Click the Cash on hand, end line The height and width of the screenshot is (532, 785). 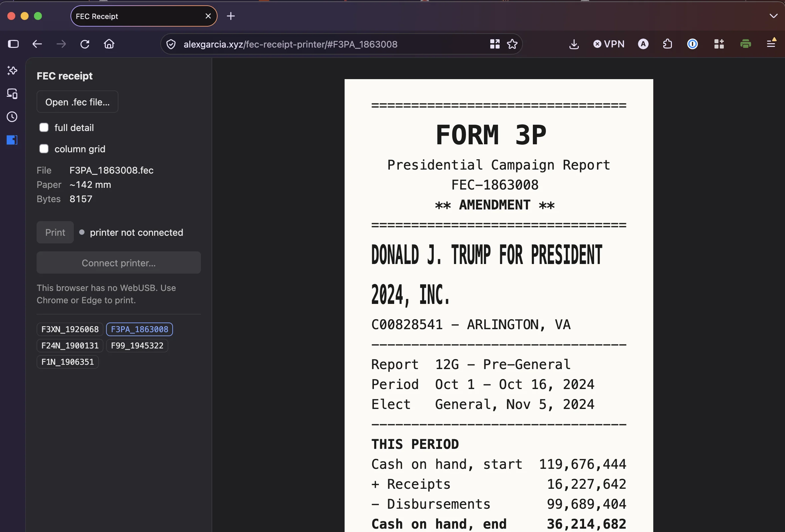pos(499,524)
